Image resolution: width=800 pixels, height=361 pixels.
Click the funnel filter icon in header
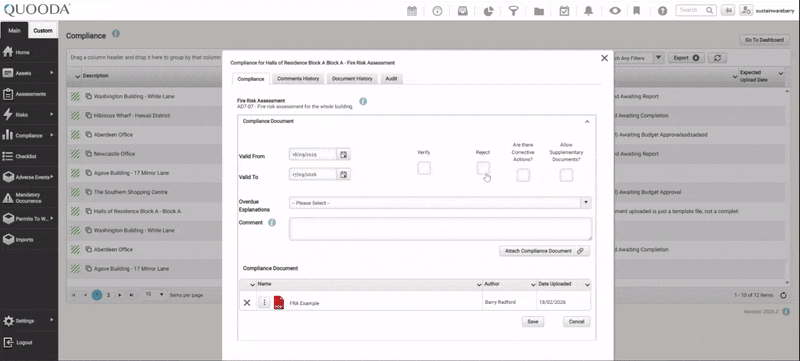pyautogui.click(x=514, y=11)
